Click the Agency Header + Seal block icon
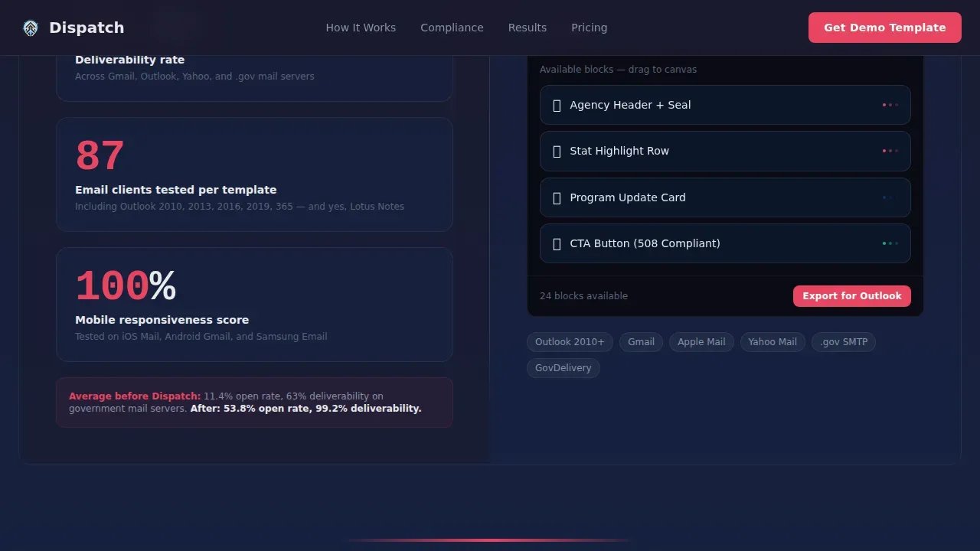This screenshot has height=551, width=980. click(x=557, y=106)
